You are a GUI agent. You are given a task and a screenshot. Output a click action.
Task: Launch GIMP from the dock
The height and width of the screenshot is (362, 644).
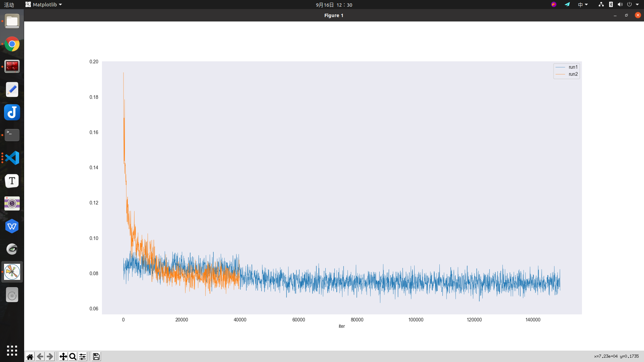[x=12, y=249]
